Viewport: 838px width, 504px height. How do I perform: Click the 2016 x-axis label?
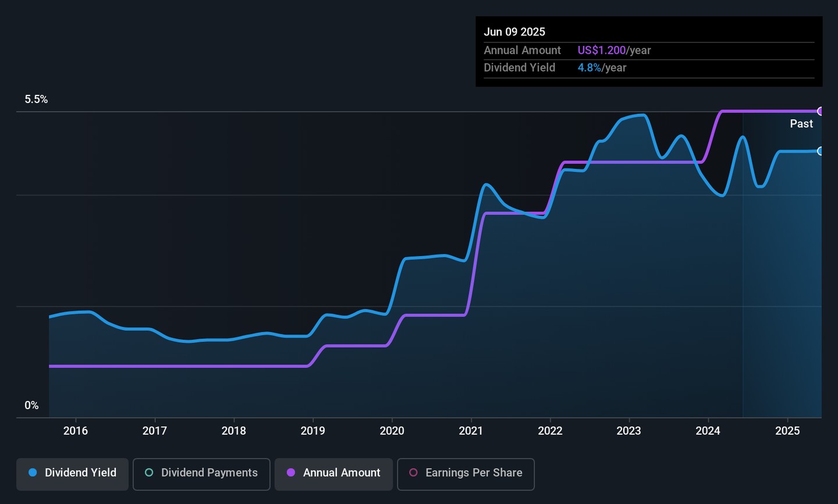point(76,431)
